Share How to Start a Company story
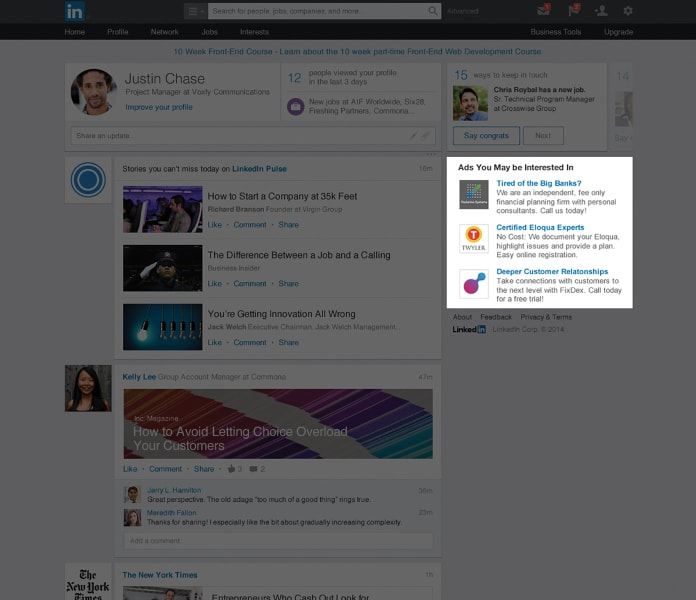The width and height of the screenshot is (696, 600). click(289, 225)
